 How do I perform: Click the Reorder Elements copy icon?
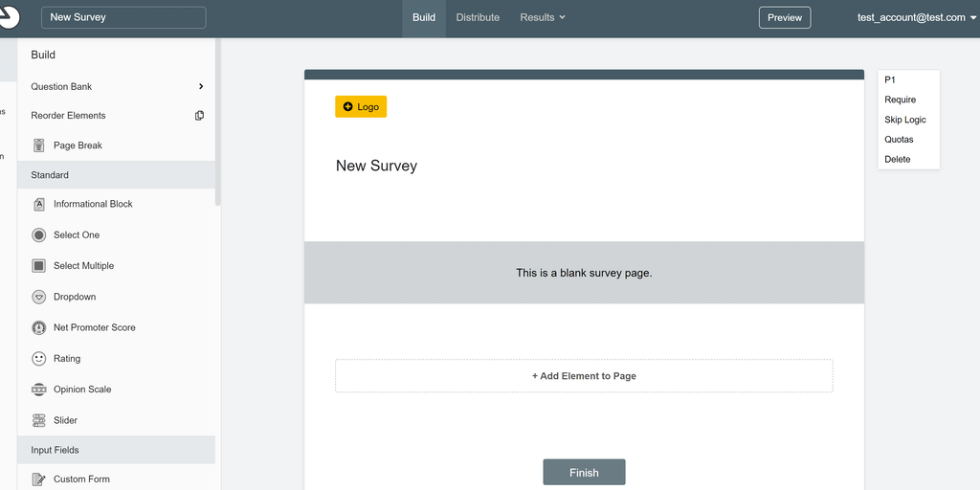[x=199, y=116]
